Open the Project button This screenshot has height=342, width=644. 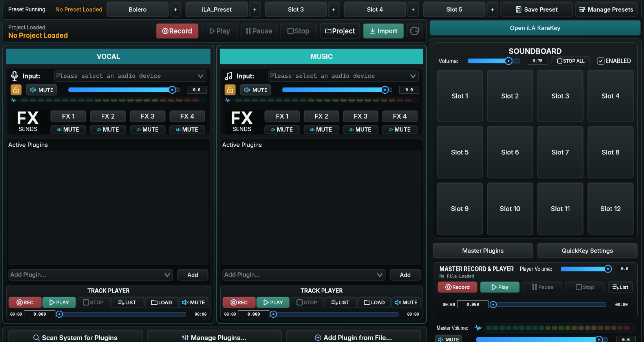coord(340,31)
